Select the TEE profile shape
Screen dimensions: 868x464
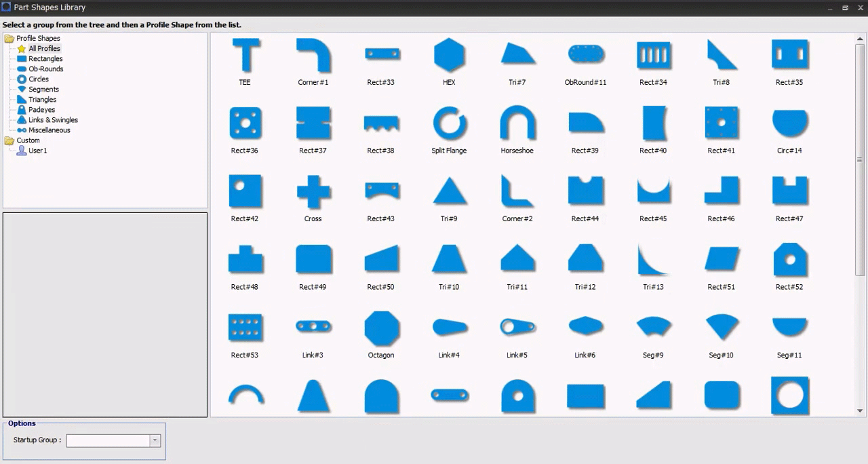(245, 56)
